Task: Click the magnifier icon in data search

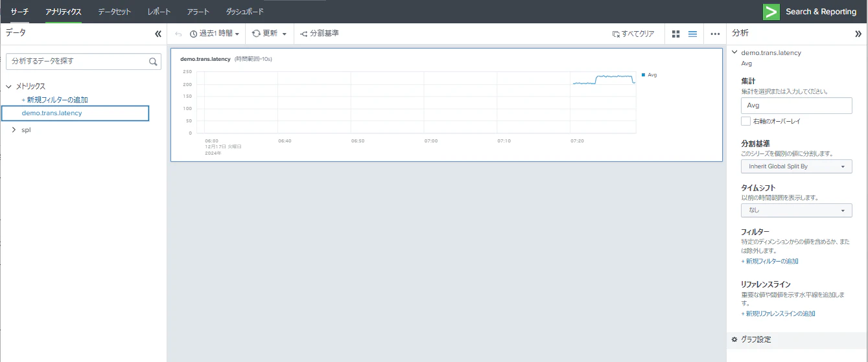Action: pos(153,62)
